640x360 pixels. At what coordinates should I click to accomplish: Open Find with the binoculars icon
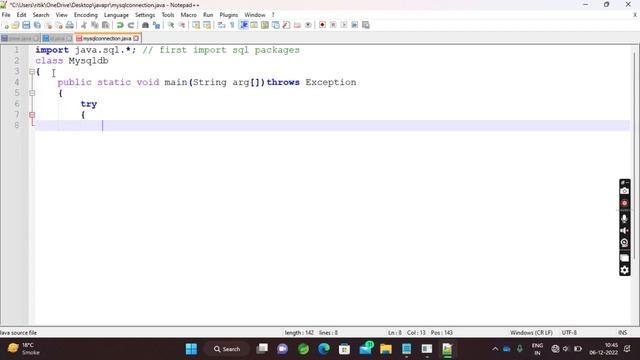tap(145, 25)
